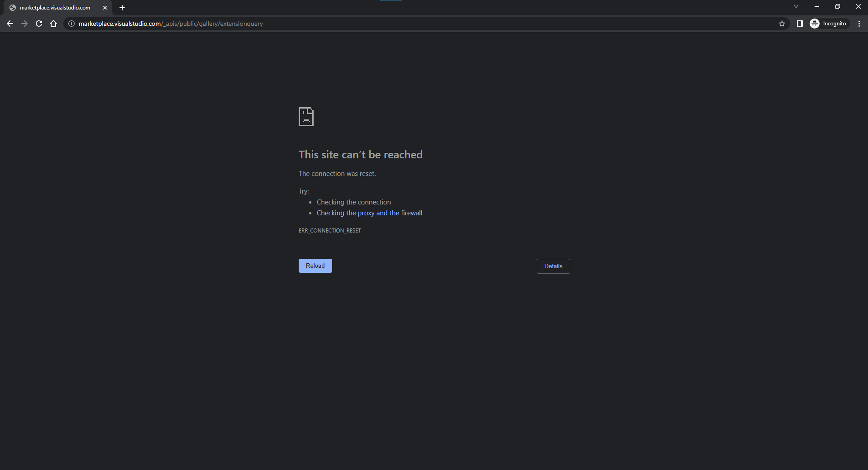Click 'The connection was reset.' text

[x=337, y=174]
